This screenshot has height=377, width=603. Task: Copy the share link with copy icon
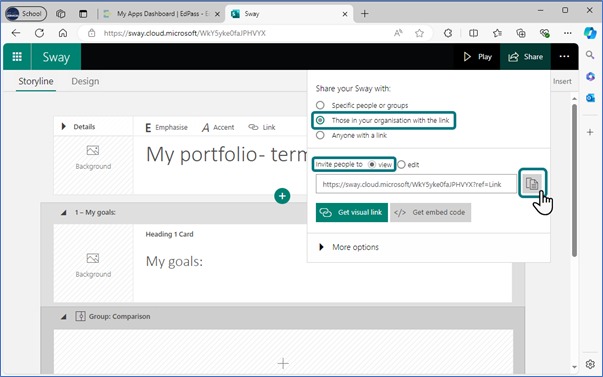(532, 183)
